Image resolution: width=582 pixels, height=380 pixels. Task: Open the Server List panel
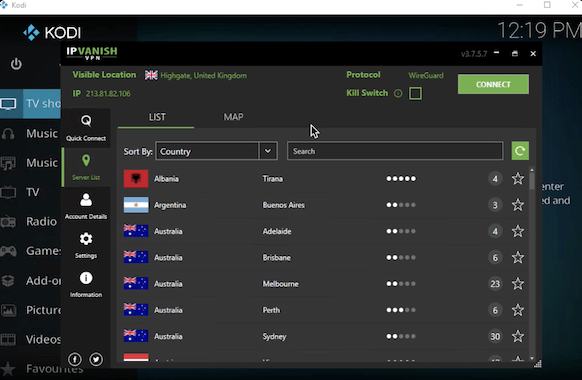pyautogui.click(x=86, y=167)
